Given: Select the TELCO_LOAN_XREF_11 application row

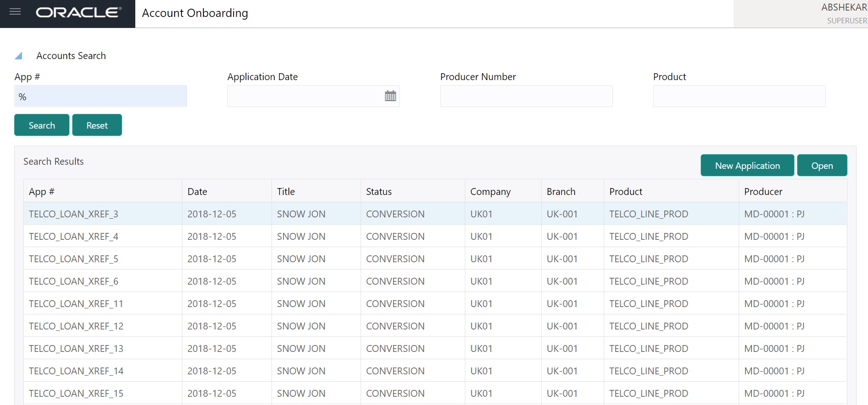Looking at the screenshot, I should 76,304.
